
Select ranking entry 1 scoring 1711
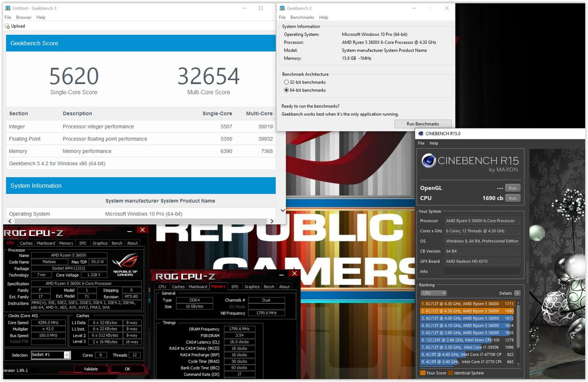pos(468,304)
